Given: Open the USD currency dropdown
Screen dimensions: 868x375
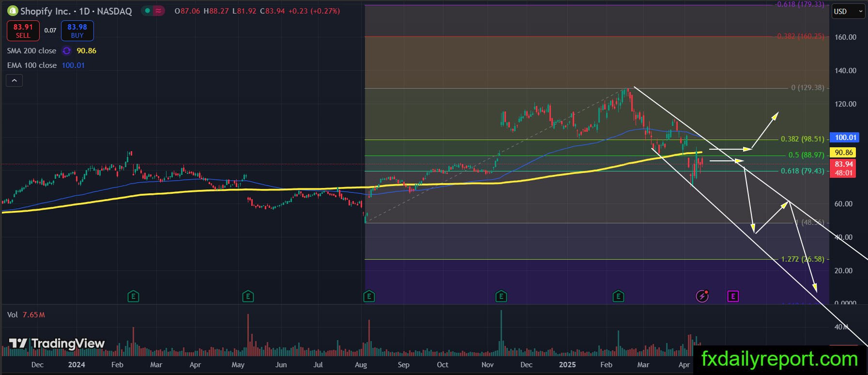Looking at the screenshot, I should point(848,12).
